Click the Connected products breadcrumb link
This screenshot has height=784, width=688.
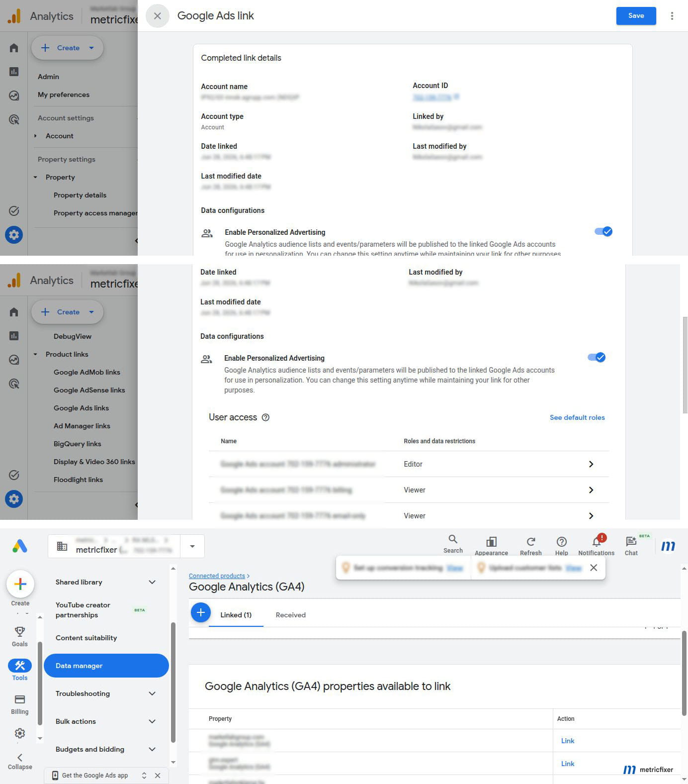(x=217, y=576)
